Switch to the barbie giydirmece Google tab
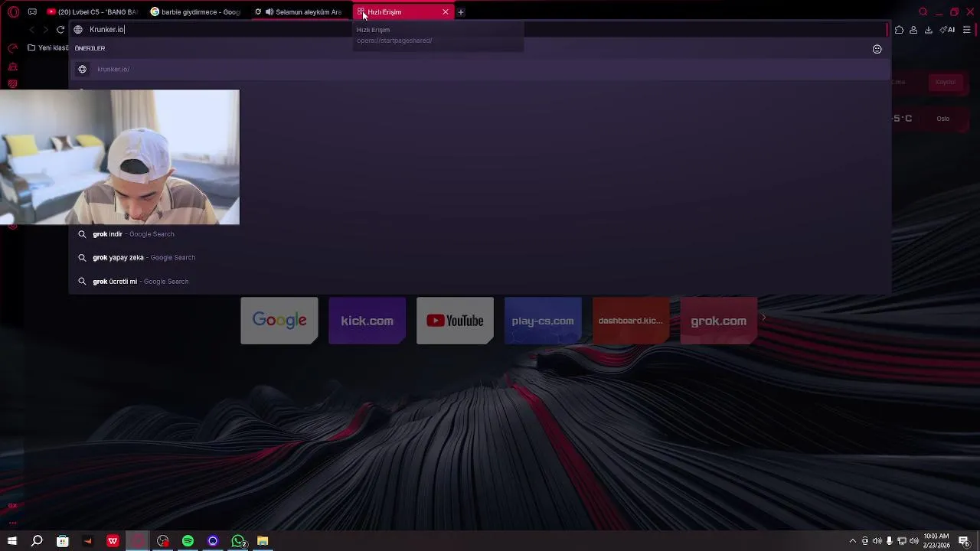Viewport: 980px width, 551px height. pyautogui.click(x=196, y=12)
